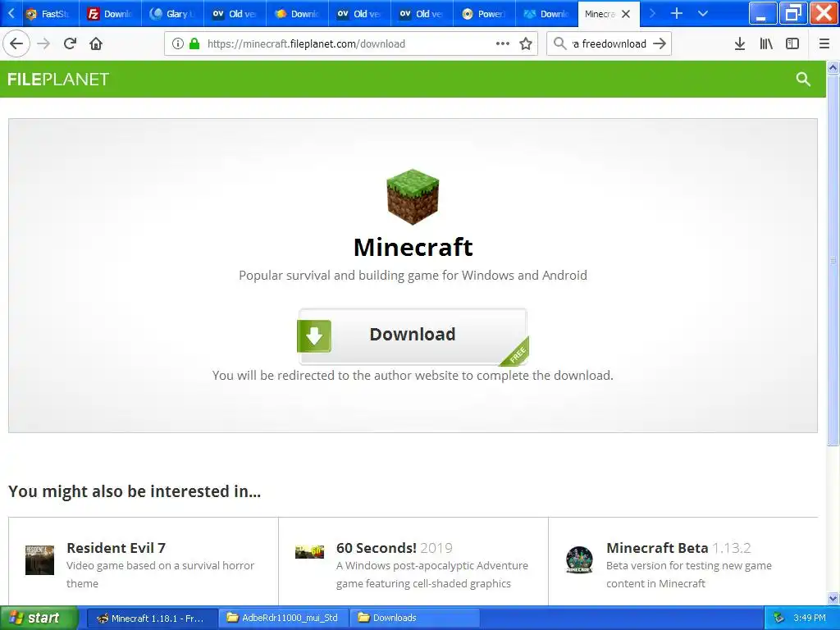Go back using the browser back arrow
The width and height of the screenshot is (840, 630).
click(x=16, y=43)
